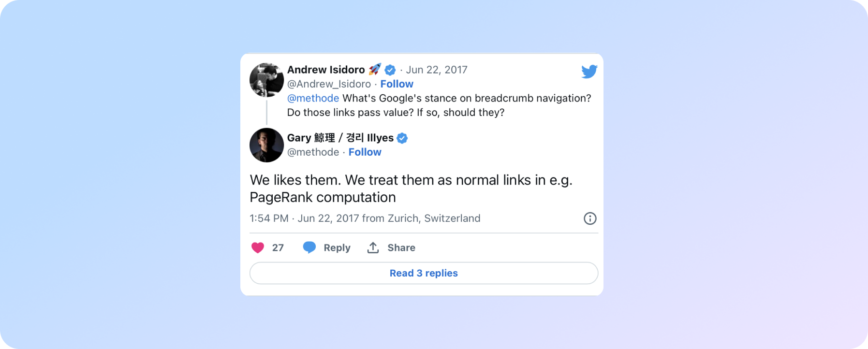This screenshot has width=868, height=349.
Task: Click Andrew Isidoro's verified badge
Action: [x=390, y=70]
